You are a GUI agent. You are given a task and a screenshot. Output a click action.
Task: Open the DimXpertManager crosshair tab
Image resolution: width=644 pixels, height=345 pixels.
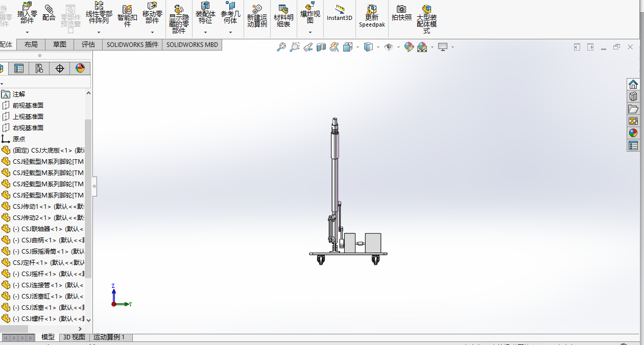coord(60,68)
